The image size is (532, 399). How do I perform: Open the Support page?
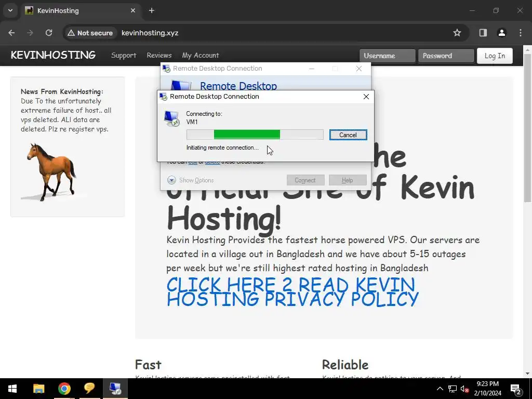(x=124, y=55)
